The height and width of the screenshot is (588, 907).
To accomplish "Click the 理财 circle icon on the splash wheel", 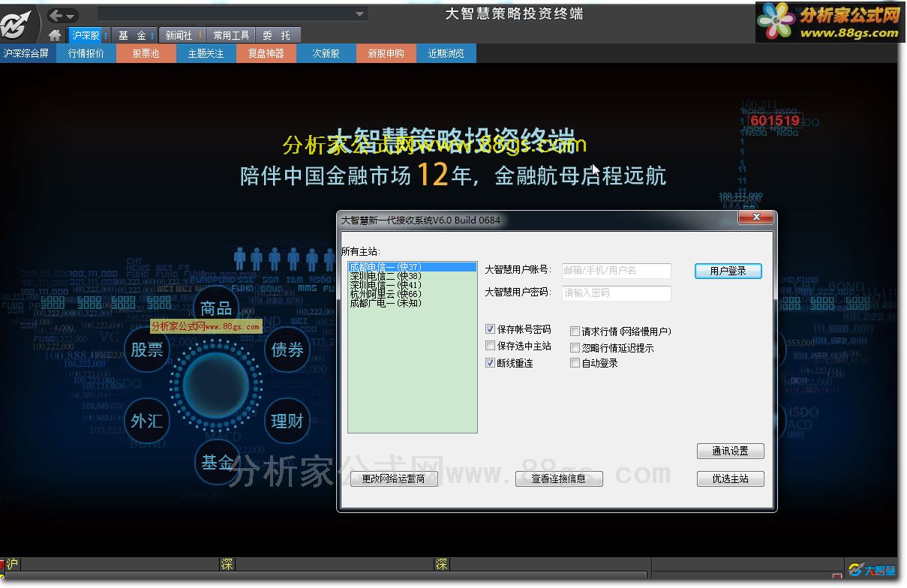I will tap(287, 421).
